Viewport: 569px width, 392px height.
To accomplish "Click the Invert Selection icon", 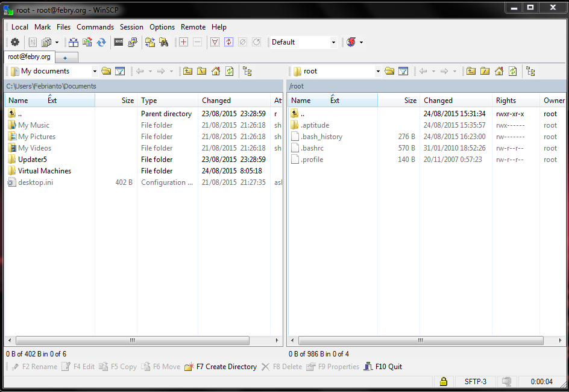I will tap(228, 42).
